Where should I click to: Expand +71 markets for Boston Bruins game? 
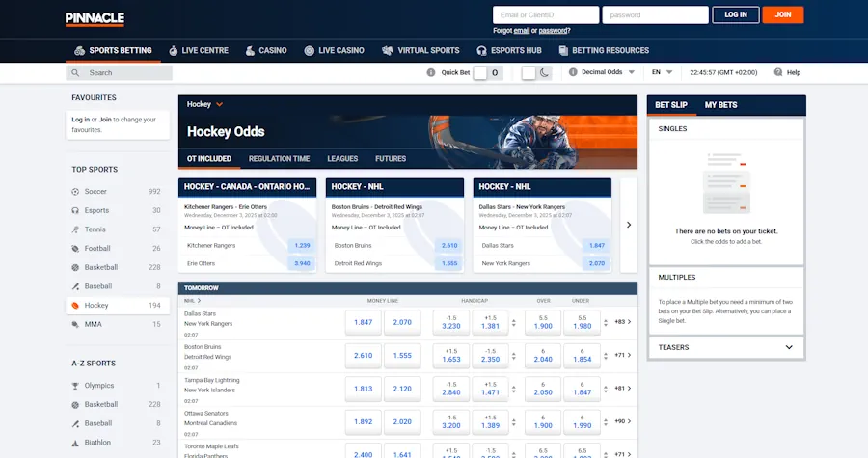[623, 355]
